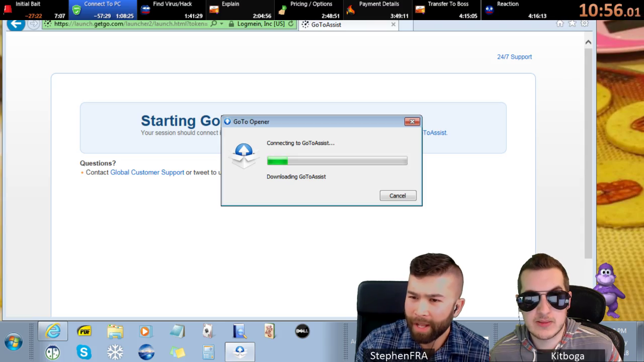The image size is (644, 362).
Task: Open Sticky Notes from the taskbar
Action: [177, 352]
